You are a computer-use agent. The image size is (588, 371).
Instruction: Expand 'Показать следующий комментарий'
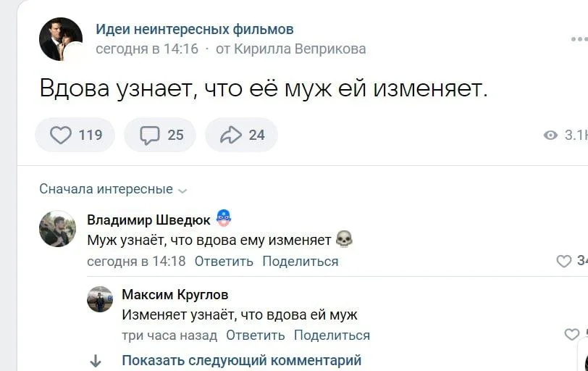coord(241,360)
